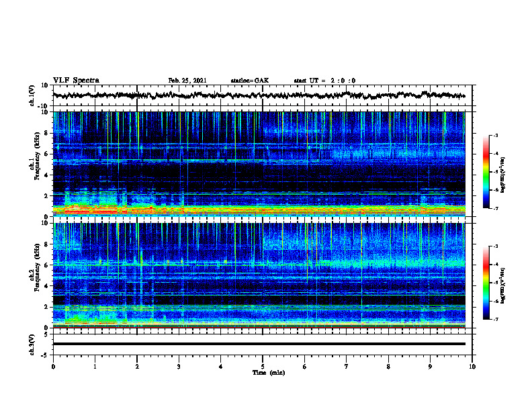The image size is (532, 411).
Task: Click the ch.1 voltage waveform trace
Action: [x=259, y=95]
